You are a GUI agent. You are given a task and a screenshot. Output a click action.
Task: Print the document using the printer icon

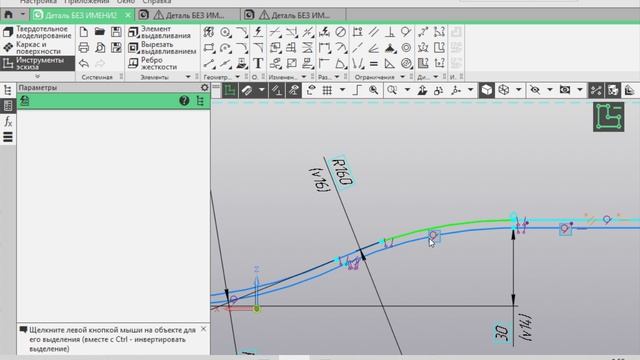[x=84, y=48]
